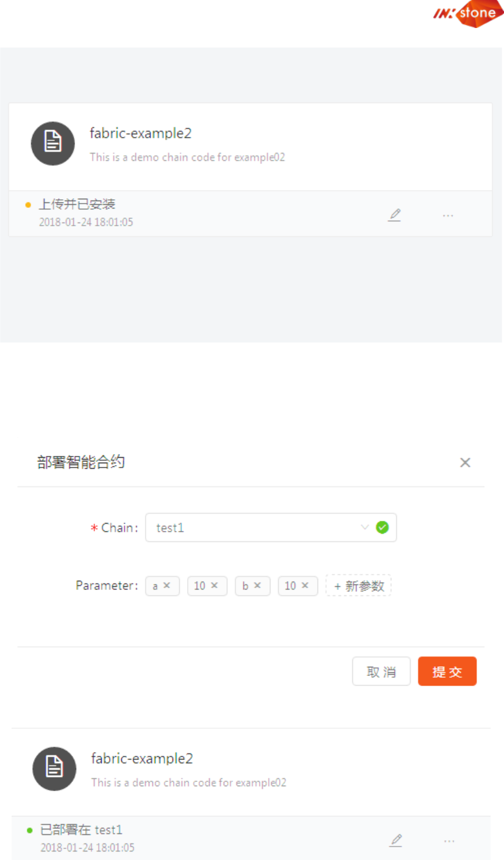This screenshot has height=860, width=504.
Task: Remove parameter tag a
Action: [x=167, y=585]
